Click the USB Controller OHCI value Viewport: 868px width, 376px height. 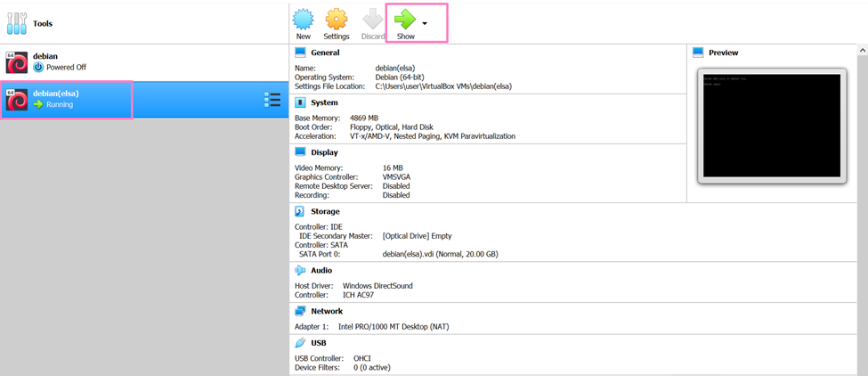tap(361, 358)
